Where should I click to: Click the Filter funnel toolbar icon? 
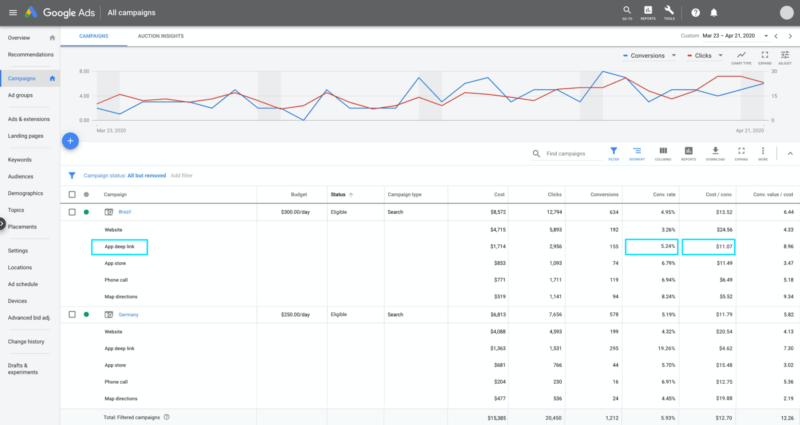[613, 153]
